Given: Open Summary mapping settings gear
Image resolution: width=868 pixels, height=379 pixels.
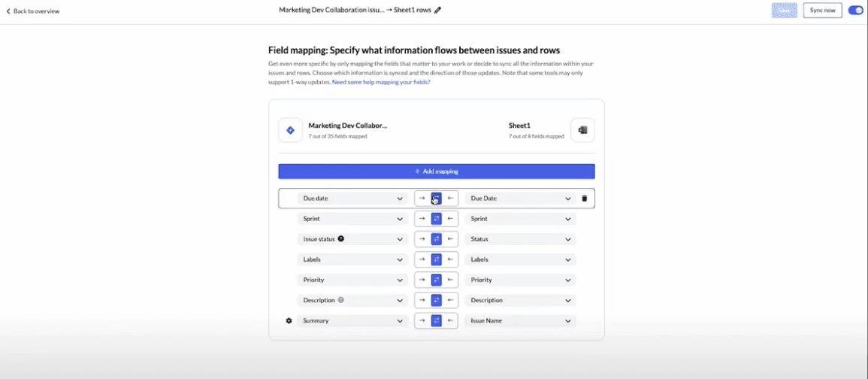Looking at the screenshot, I should click(x=289, y=320).
